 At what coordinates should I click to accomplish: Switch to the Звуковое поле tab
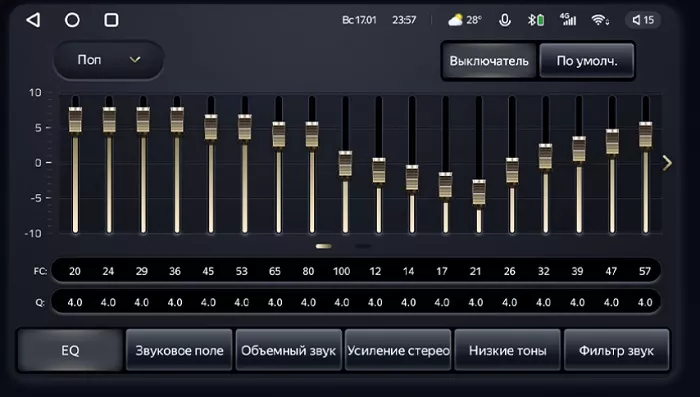click(x=179, y=351)
